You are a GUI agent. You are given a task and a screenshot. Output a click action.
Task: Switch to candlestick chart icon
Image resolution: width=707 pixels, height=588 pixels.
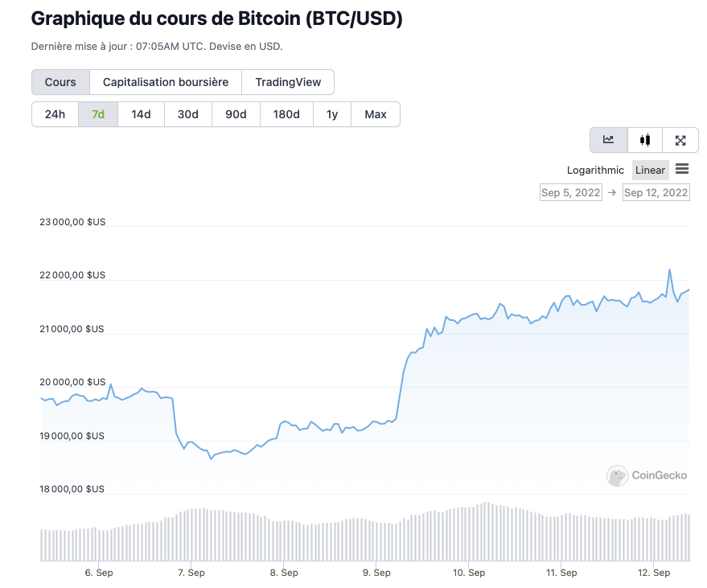[x=645, y=140]
